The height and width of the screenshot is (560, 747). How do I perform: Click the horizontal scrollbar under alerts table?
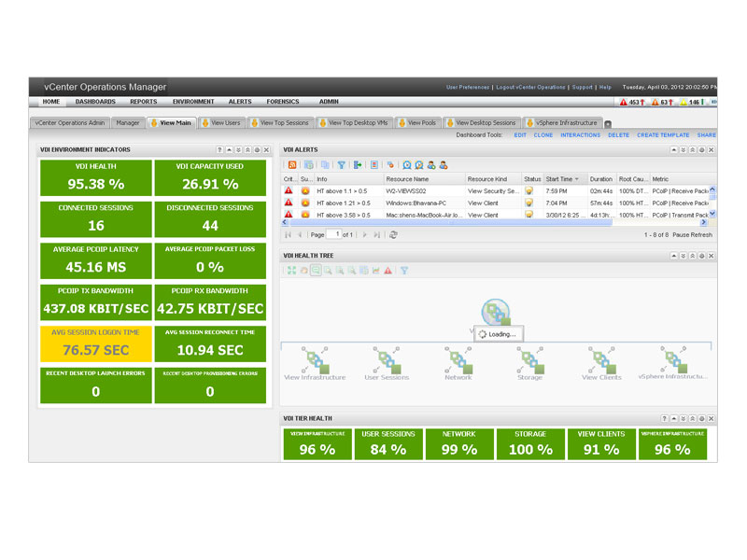tap(451, 222)
